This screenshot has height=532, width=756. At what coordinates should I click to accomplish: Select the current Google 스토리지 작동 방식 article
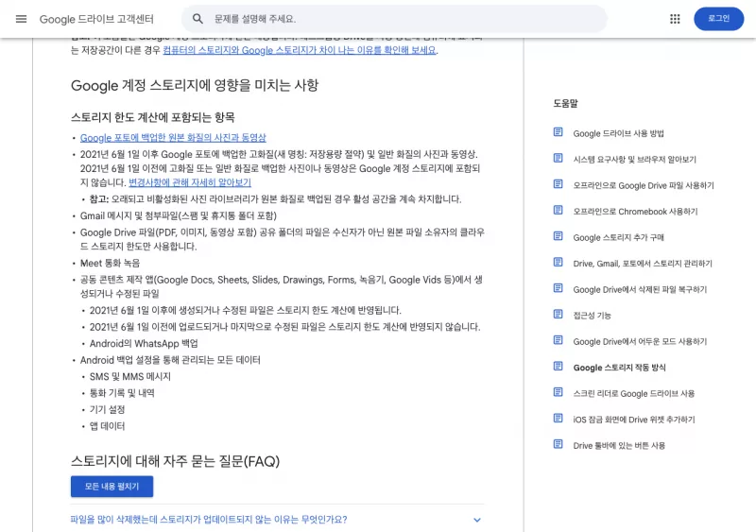[x=620, y=368]
